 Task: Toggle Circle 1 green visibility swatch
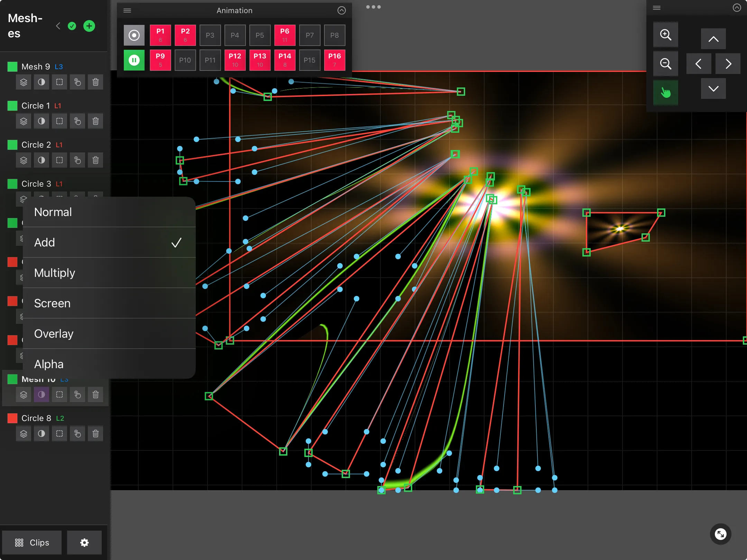12,106
